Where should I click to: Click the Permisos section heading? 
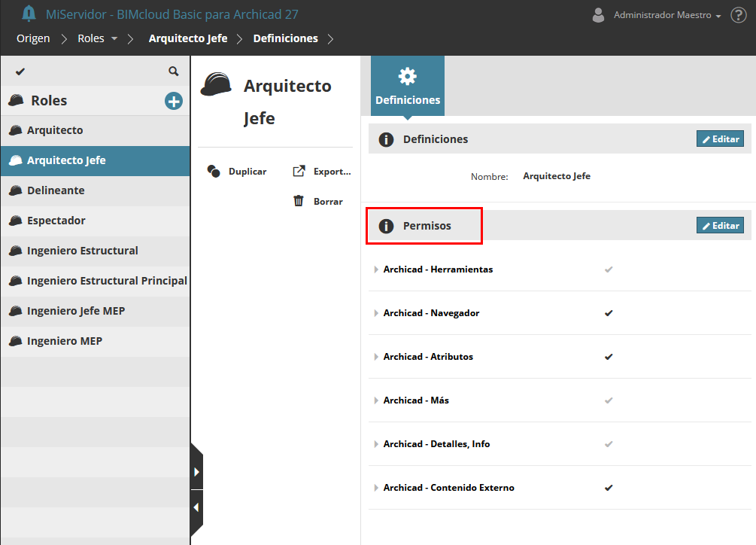(427, 226)
